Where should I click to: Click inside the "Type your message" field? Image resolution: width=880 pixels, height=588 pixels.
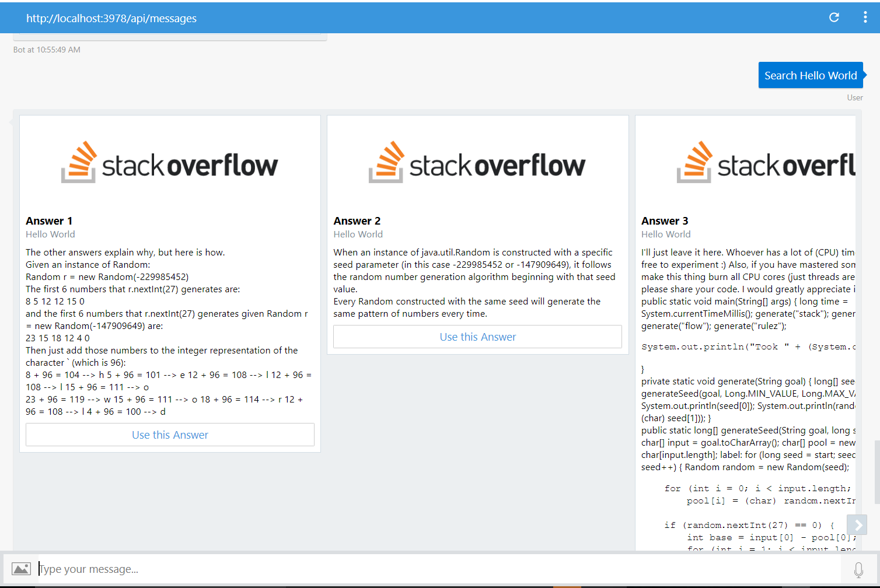coord(175,568)
